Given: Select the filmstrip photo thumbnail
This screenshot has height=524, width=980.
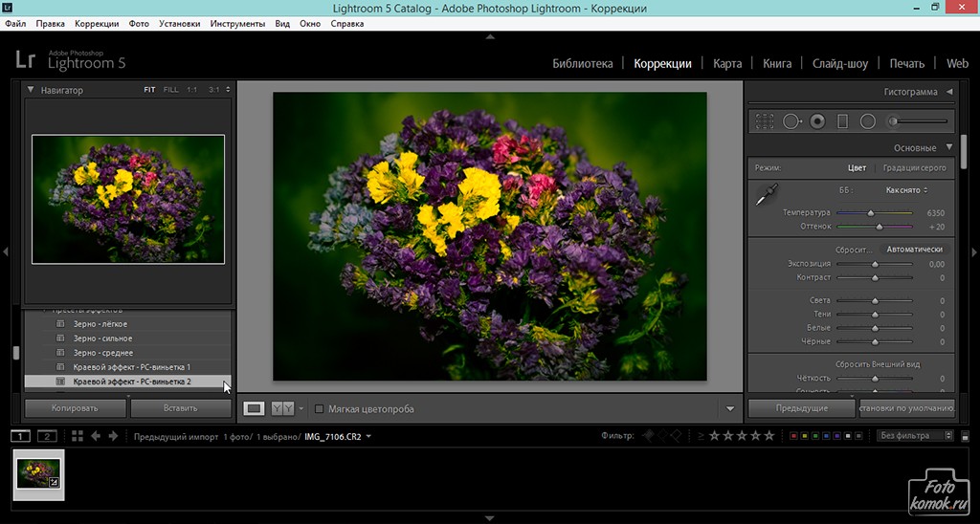Looking at the screenshot, I should 38,474.
